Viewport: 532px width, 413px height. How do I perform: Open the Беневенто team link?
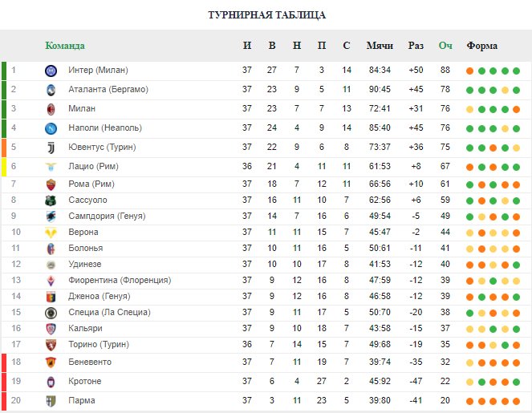tap(90, 362)
